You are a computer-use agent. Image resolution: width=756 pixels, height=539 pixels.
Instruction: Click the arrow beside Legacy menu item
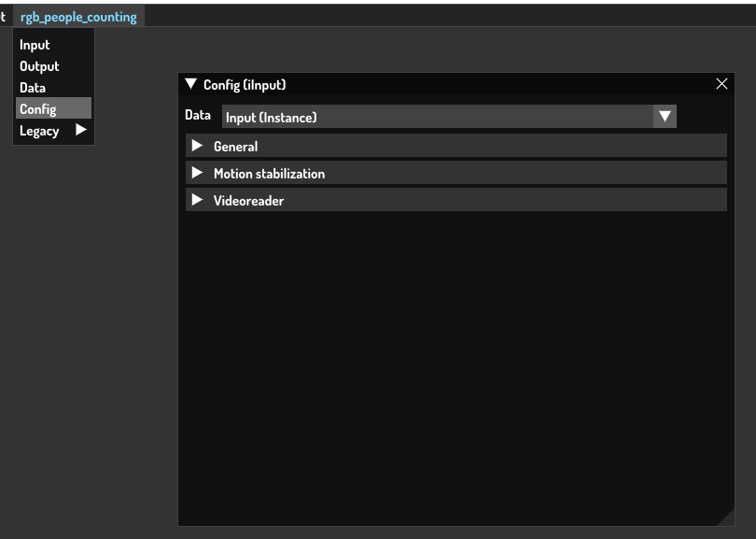pyautogui.click(x=81, y=130)
